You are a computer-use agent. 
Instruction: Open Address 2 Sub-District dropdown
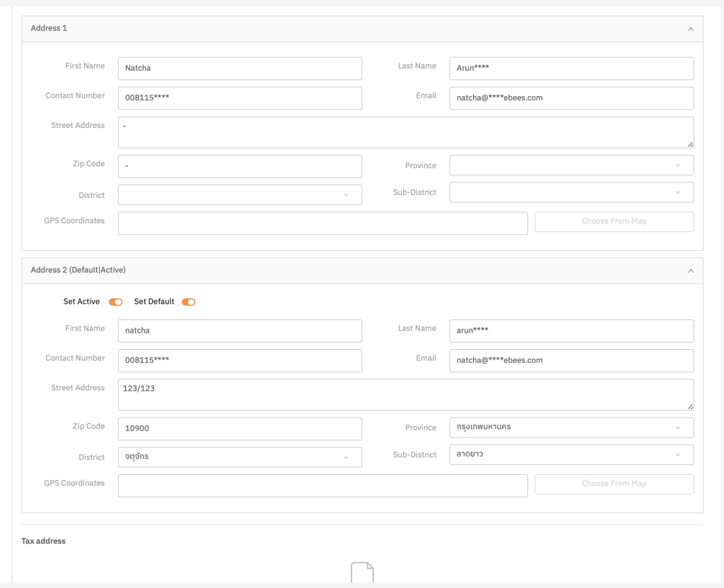point(571,454)
